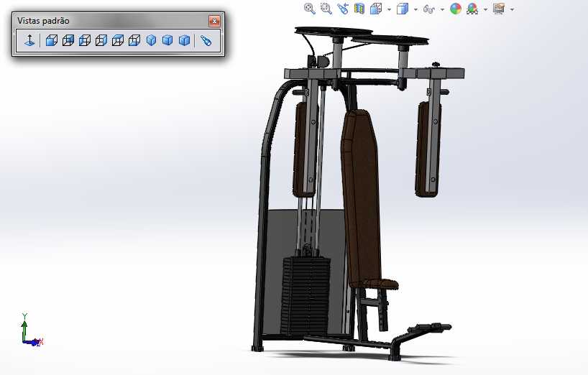Activate Zoom to Area tool
The image size is (588, 375).
(x=326, y=9)
